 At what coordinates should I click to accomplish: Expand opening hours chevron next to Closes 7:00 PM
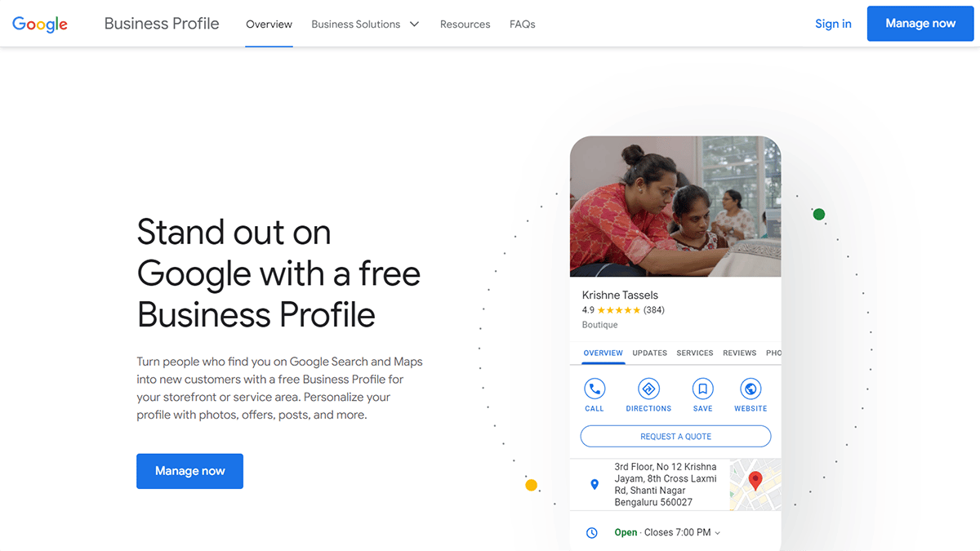(x=718, y=533)
